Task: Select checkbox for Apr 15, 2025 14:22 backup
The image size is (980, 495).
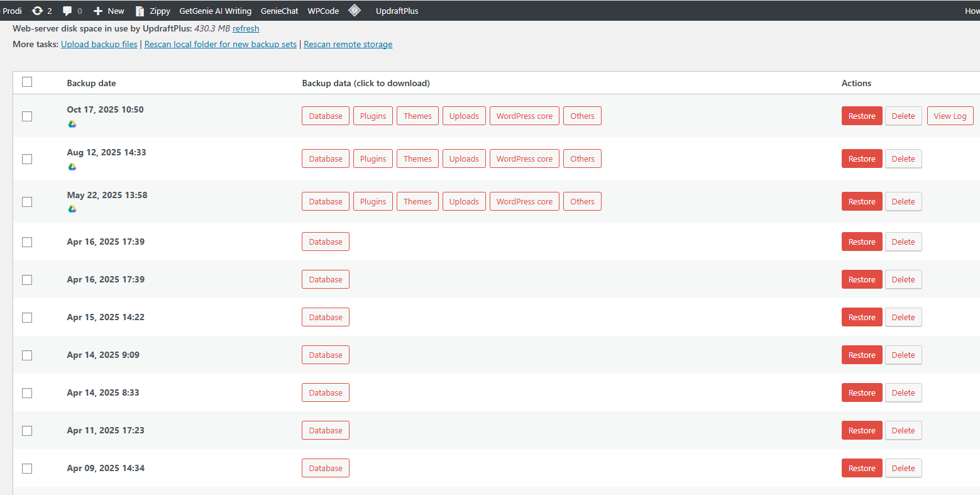Action: pos(27,318)
